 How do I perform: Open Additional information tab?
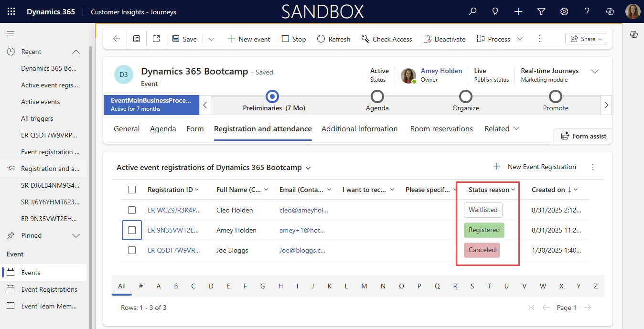[360, 129]
